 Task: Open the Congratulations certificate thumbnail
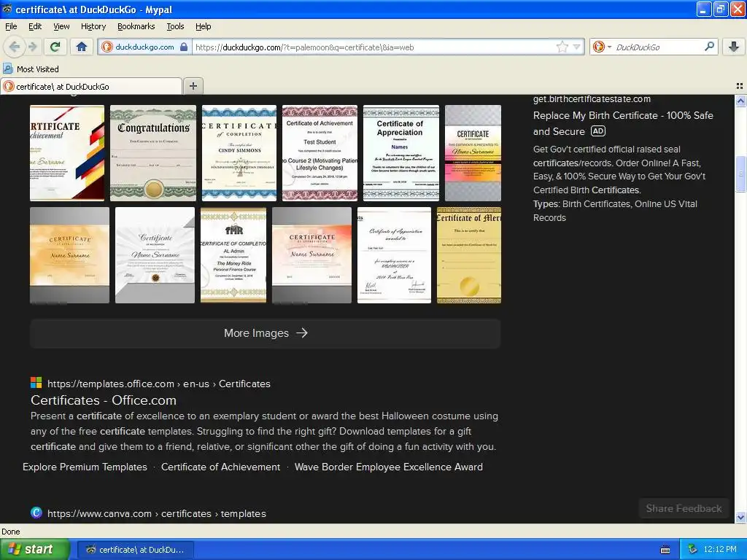[x=153, y=153]
